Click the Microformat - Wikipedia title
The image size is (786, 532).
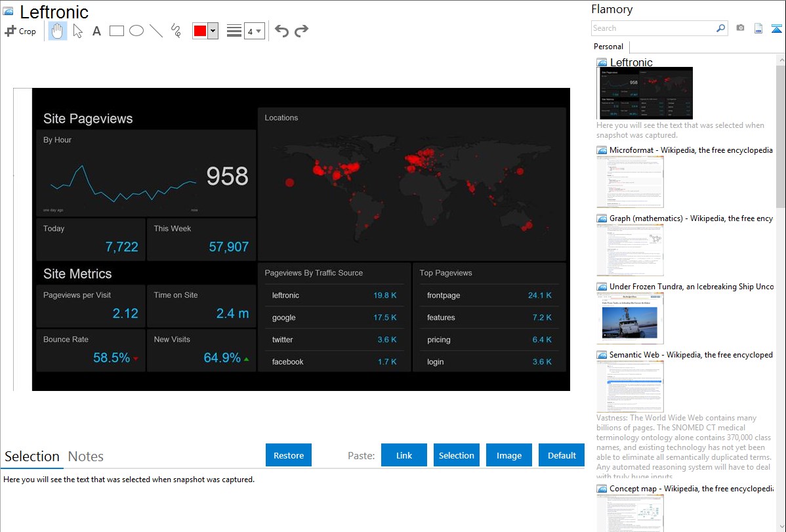click(x=691, y=150)
